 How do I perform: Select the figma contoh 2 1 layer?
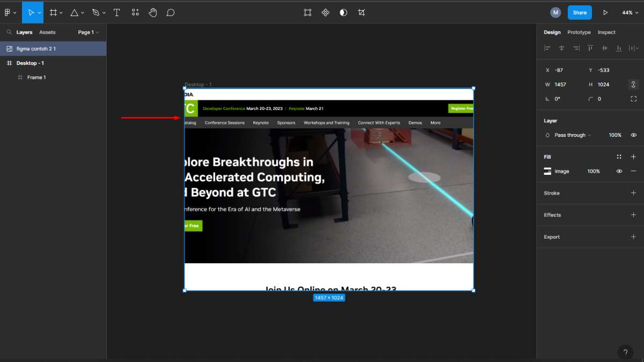53,49
